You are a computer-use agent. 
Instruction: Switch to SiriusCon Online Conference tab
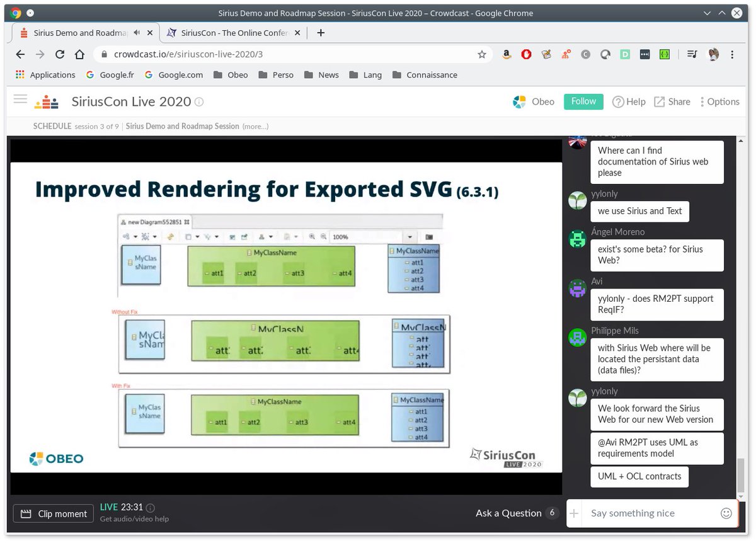(234, 33)
